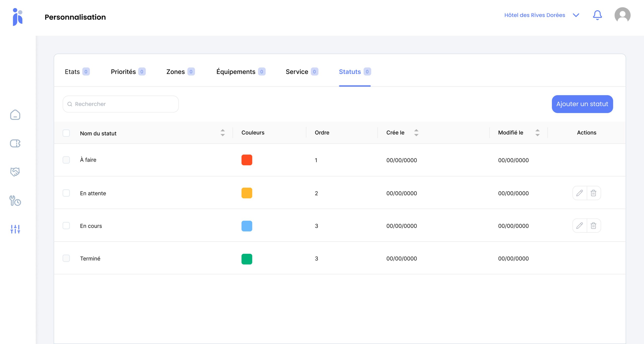
Task: Edit the En attente status
Action: click(580, 193)
